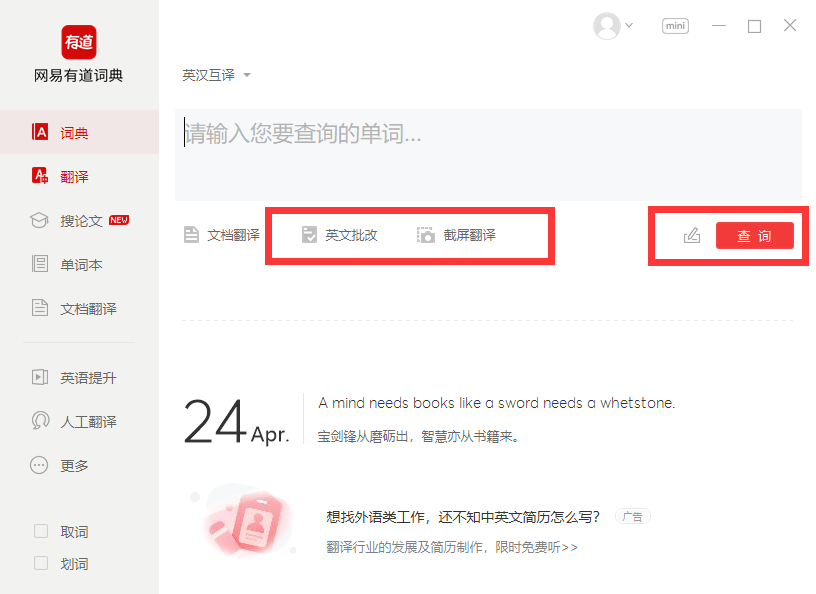The width and height of the screenshot is (816, 594).
Task: Enable the 取词 checkbox
Action: pyautogui.click(x=41, y=531)
